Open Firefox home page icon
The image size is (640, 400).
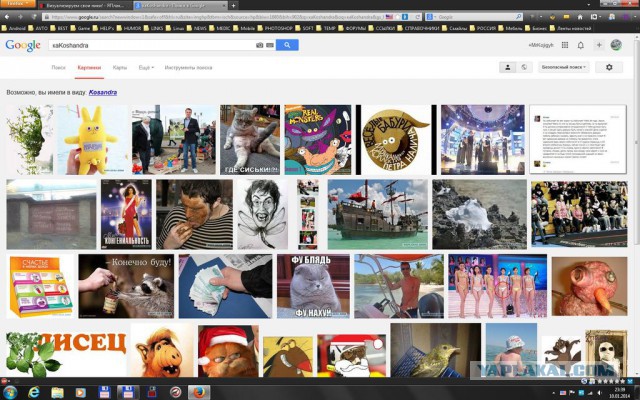[x=580, y=17]
